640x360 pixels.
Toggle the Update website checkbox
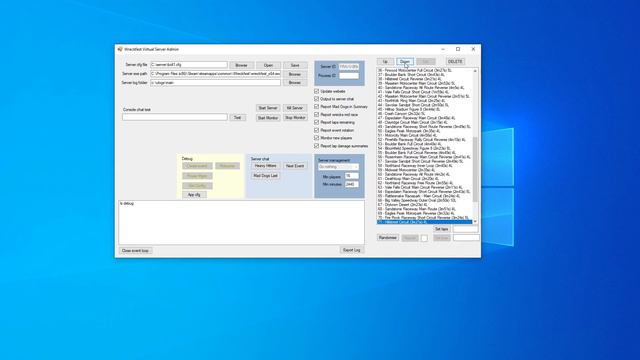click(316, 91)
